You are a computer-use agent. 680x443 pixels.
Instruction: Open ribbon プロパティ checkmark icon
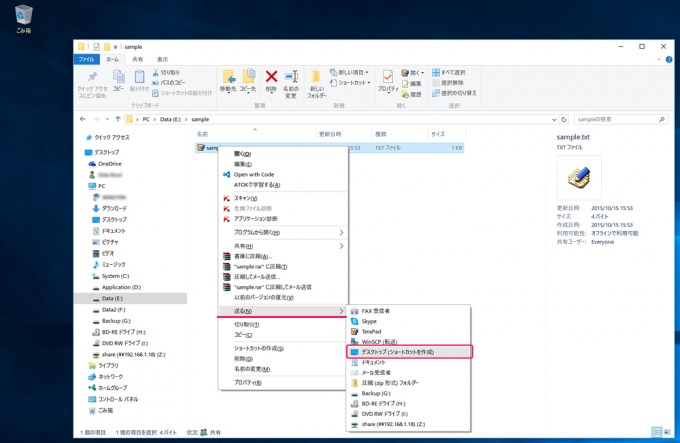(388, 77)
